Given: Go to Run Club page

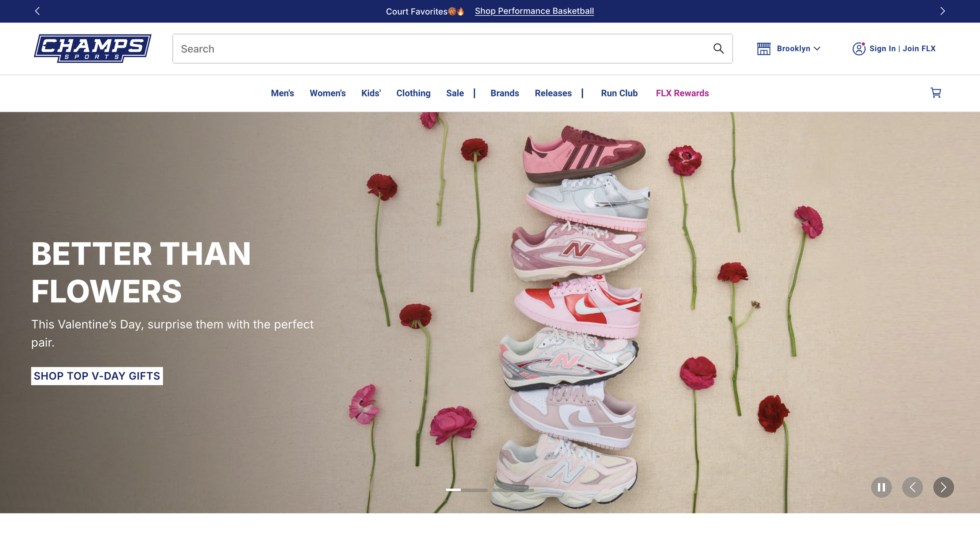Looking at the screenshot, I should (619, 93).
